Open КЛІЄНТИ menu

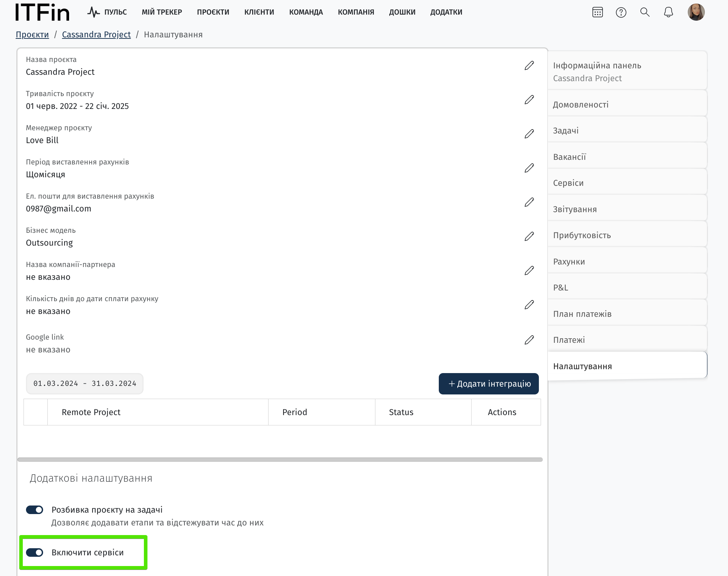pyautogui.click(x=259, y=12)
